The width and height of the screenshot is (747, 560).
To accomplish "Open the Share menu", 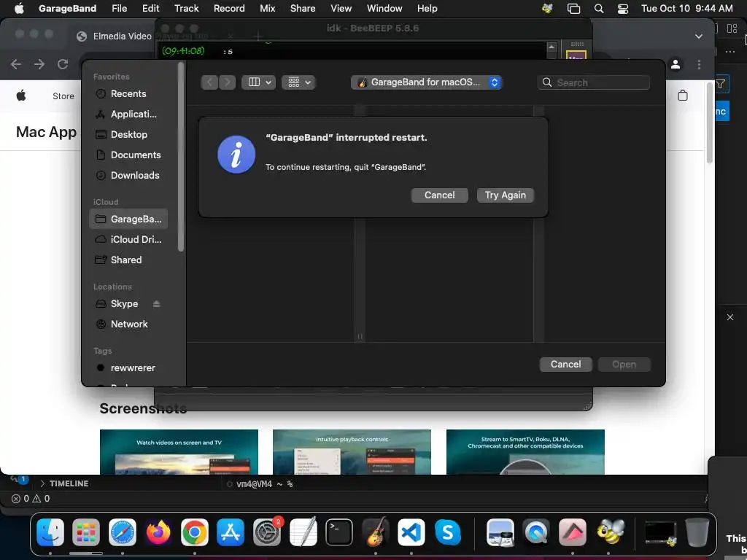I will [x=303, y=8].
